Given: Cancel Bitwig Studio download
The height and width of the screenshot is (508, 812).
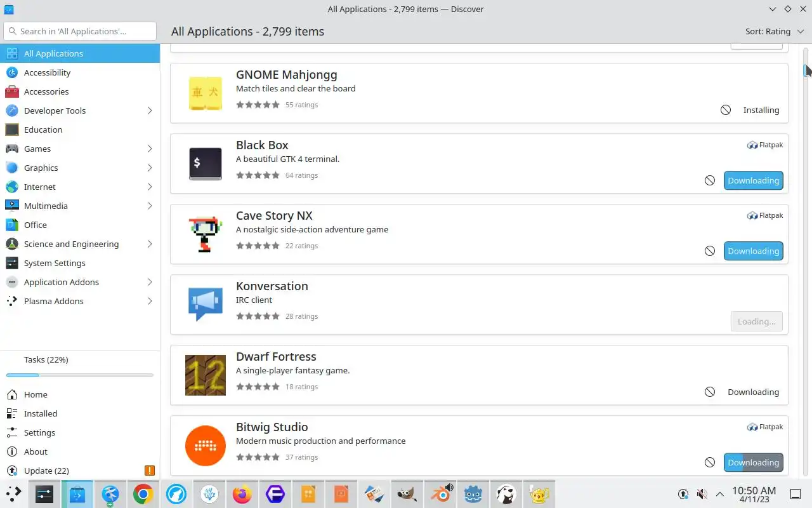Looking at the screenshot, I should click(710, 462).
